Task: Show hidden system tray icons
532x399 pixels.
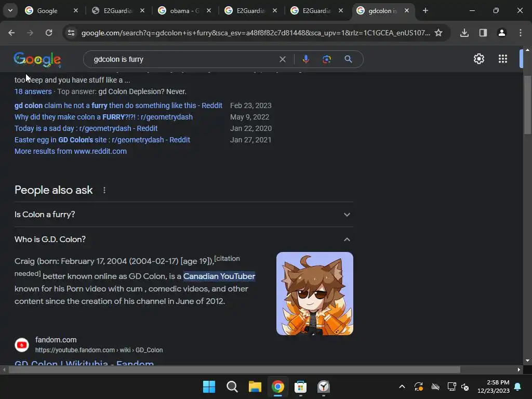Action: [402, 387]
